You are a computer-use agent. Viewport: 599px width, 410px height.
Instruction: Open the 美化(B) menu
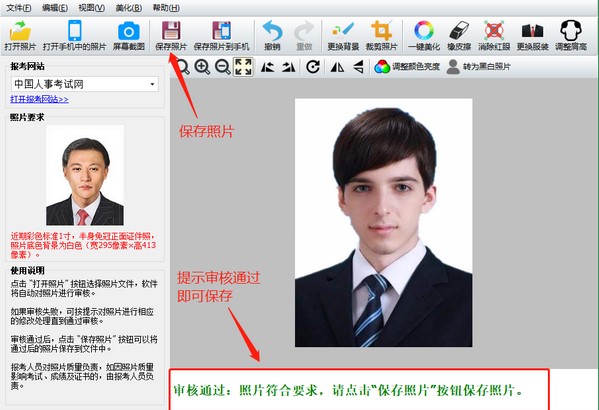[x=129, y=8]
